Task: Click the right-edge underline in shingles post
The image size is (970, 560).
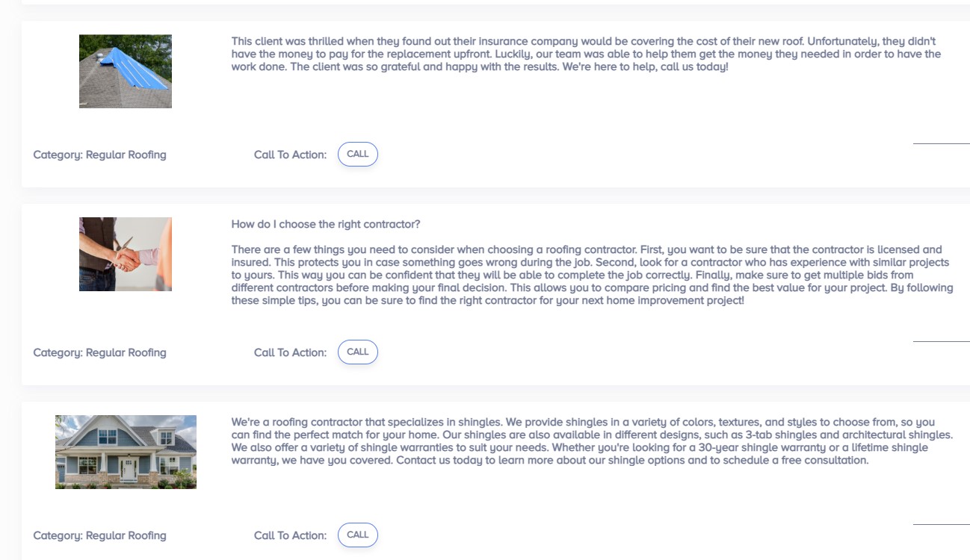Action: 941,524
